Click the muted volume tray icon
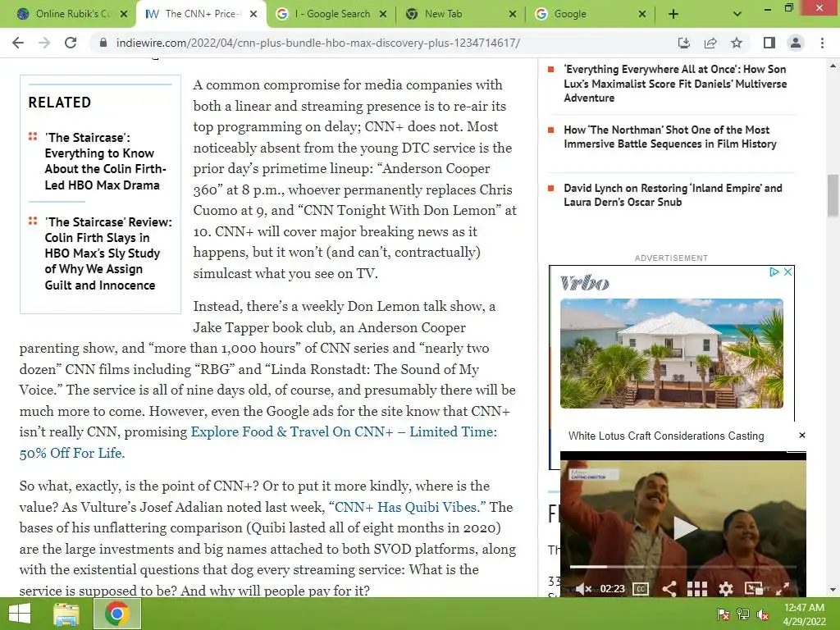 [x=763, y=614]
